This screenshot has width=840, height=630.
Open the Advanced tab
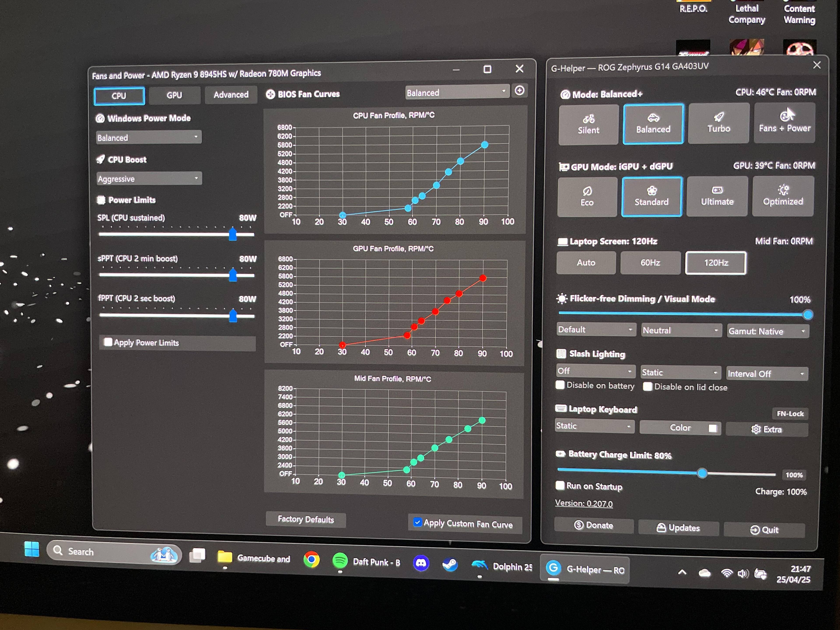click(231, 94)
